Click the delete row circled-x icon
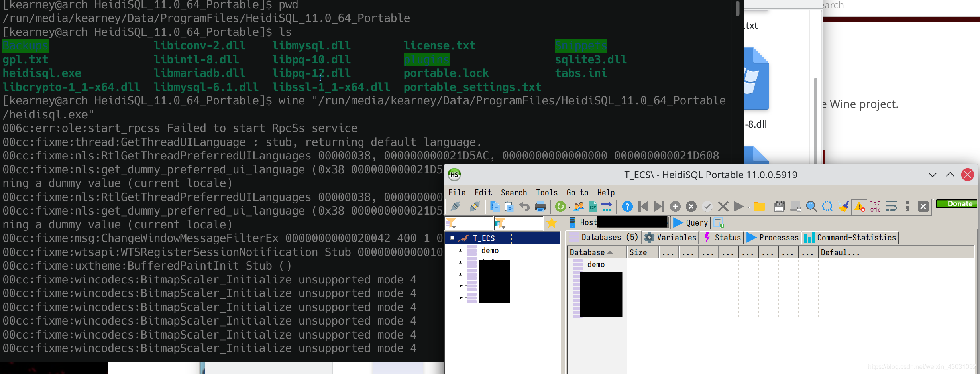980x374 pixels. tap(691, 206)
